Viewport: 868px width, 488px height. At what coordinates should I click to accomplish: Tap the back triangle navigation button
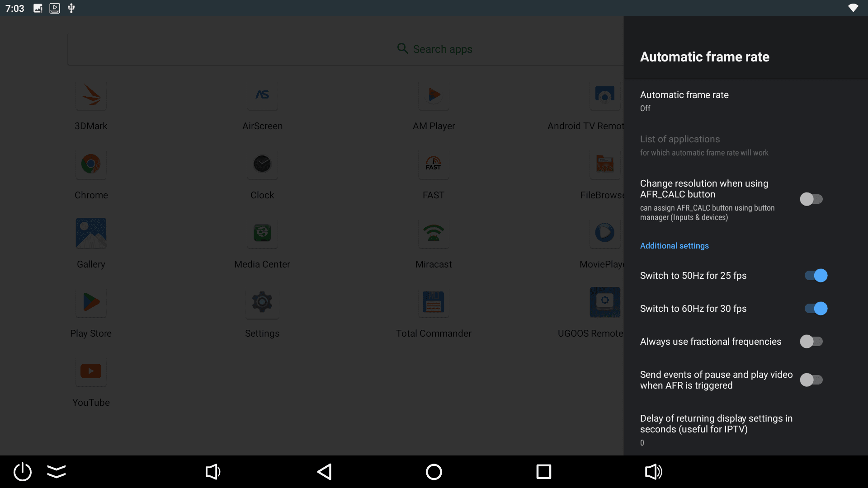click(x=325, y=472)
